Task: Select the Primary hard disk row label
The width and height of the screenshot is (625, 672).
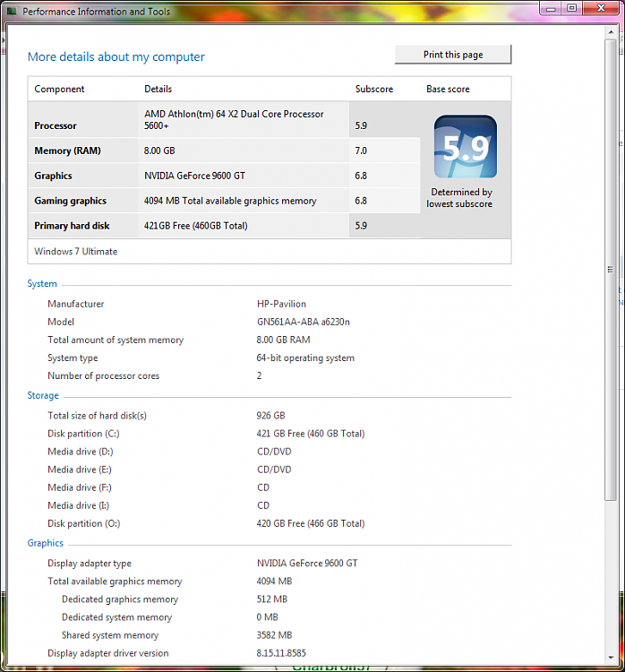Action: tap(72, 226)
